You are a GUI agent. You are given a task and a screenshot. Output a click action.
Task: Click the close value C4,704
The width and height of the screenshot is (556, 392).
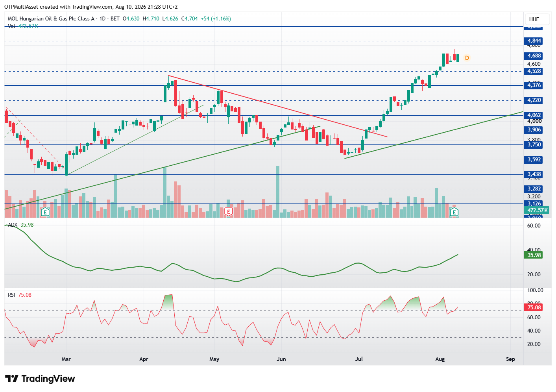click(x=189, y=18)
